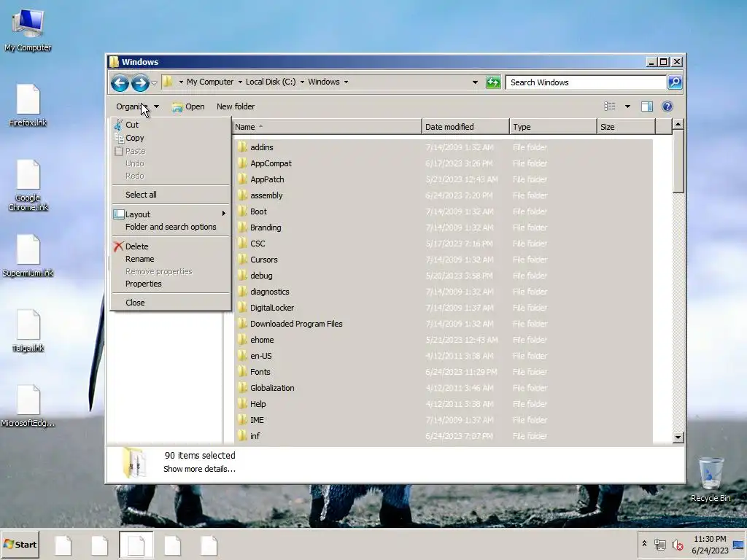Focus the Search Windows input field
The image size is (747, 560).
[x=586, y=82]
